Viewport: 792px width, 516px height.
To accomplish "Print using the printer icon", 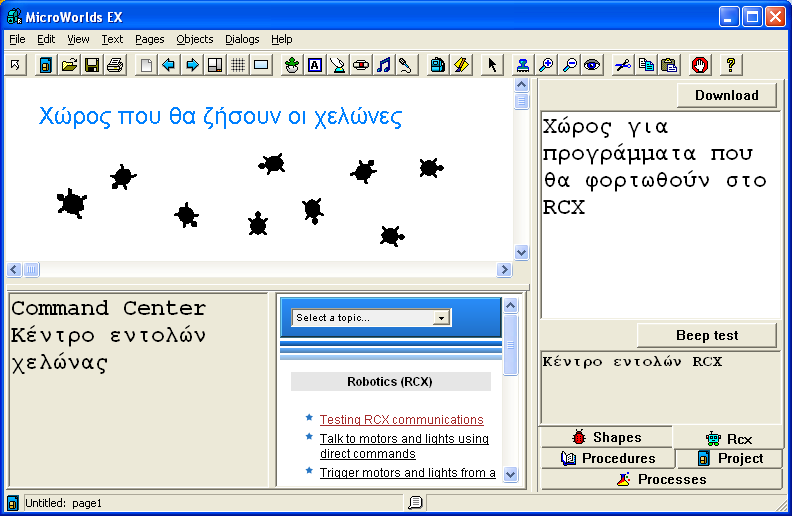I will click(x=115, y=65).
